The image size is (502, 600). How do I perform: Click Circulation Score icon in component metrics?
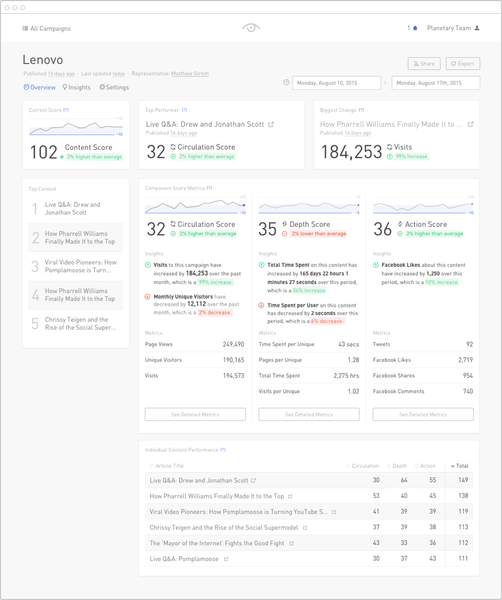pyautogui.click(x=173, y=224)
